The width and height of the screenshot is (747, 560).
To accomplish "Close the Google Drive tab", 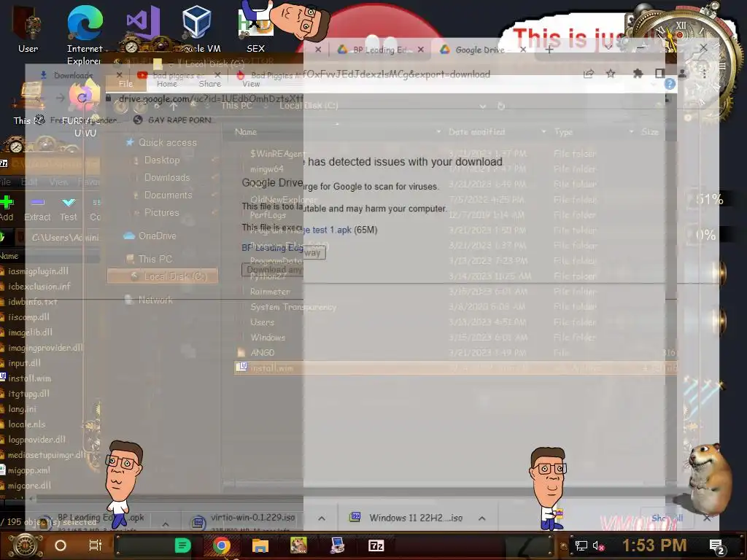I will point(523,49).
